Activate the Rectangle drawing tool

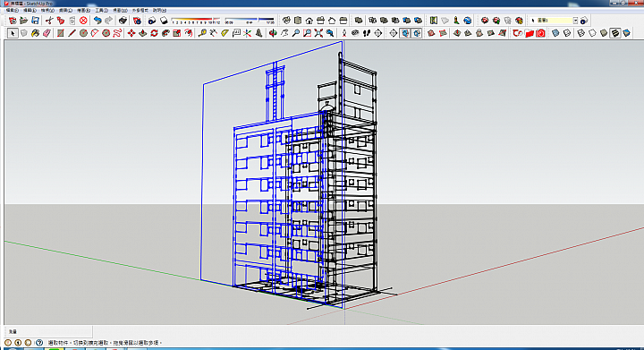coord(61,33)
